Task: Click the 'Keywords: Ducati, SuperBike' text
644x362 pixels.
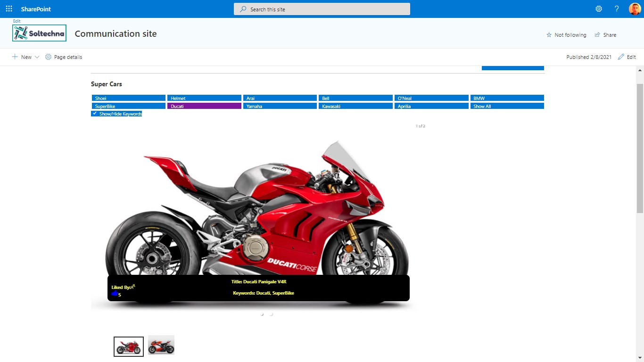Action: (264, 293)
